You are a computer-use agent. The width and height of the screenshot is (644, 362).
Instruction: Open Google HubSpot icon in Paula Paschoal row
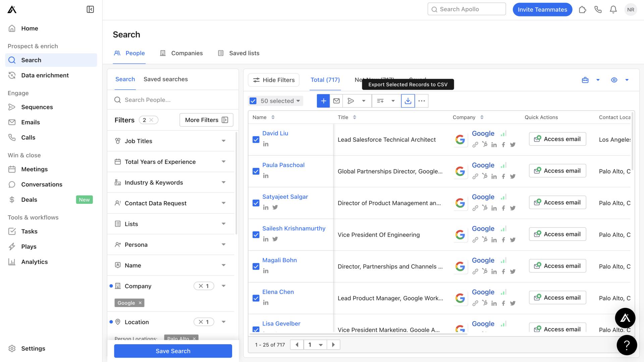click(x=485, y=176)
